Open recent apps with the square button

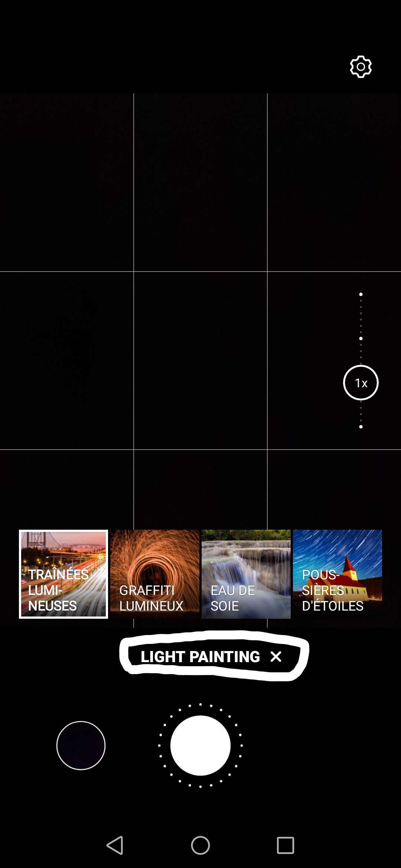pyautogui.click(x=285, y=845)
